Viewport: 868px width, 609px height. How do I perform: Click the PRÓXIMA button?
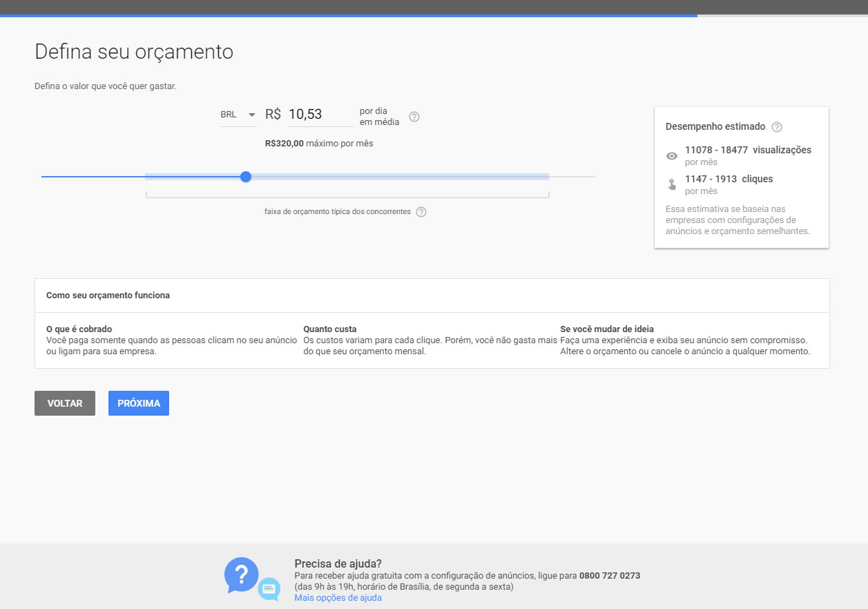[x=139, y=403]
